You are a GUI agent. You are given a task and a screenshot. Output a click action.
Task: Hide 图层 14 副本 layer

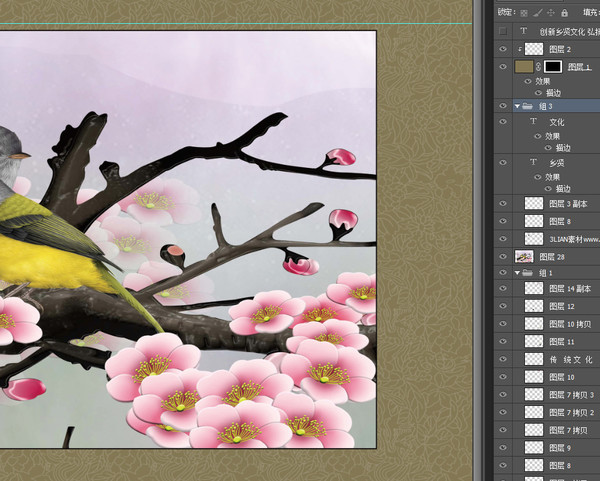tap(503, 289)
